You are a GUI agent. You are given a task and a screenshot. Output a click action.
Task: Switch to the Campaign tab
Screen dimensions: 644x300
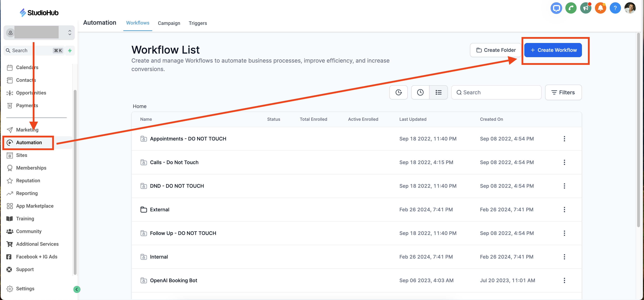coord(169,23)
